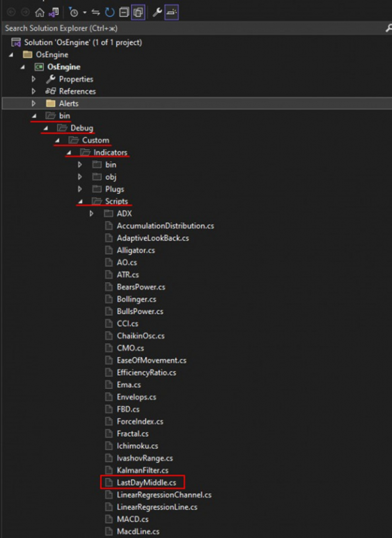Click the Sync with Active Document arrows

[95, 13]
